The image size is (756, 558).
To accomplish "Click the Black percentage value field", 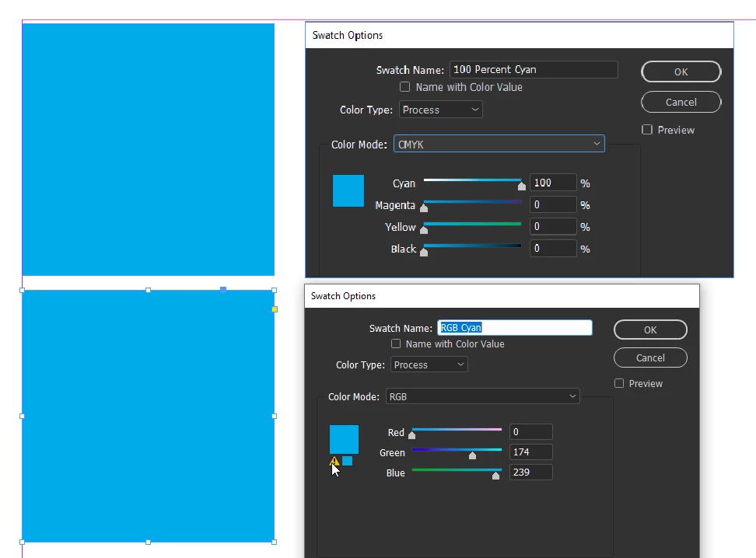I will (553, 248).
